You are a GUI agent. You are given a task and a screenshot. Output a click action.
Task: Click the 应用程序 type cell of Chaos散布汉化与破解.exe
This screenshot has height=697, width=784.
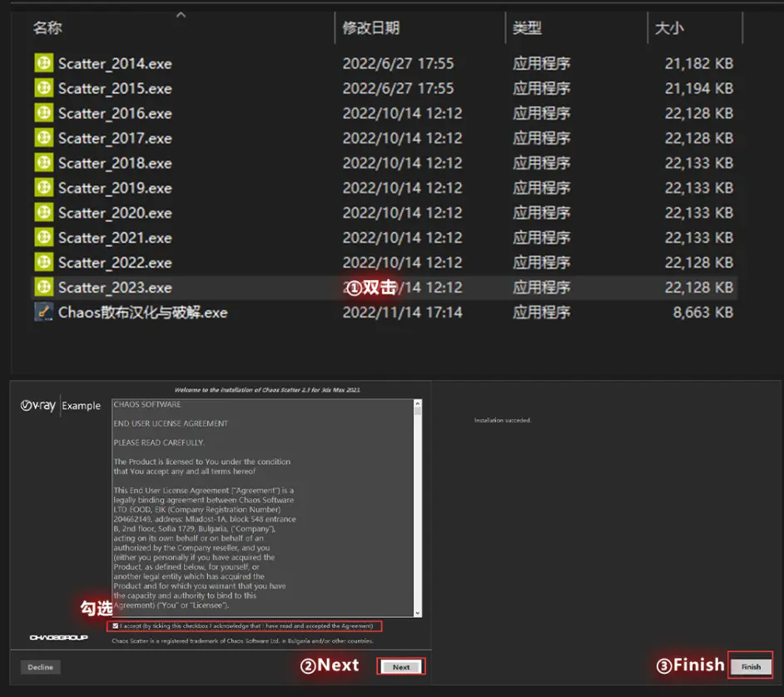pyautogui.click(x=542, y=313)
